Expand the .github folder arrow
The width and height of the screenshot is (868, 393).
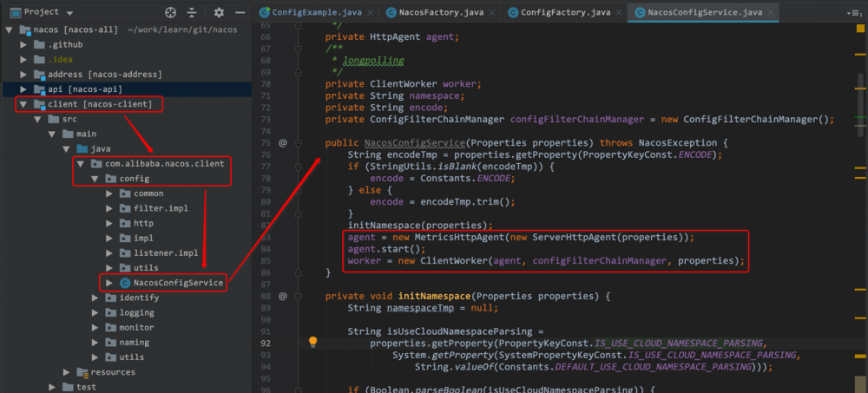pos(23,44)
